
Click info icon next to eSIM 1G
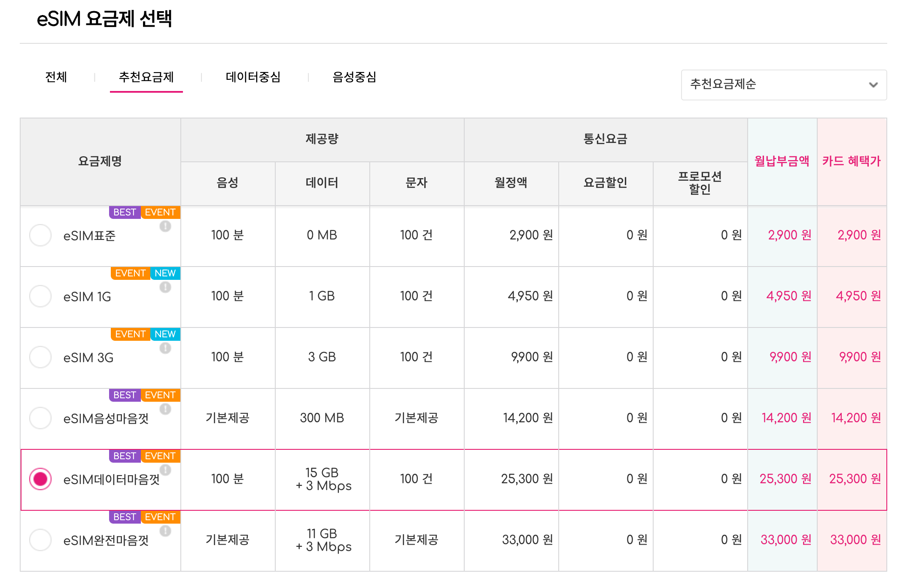(165, 287)
